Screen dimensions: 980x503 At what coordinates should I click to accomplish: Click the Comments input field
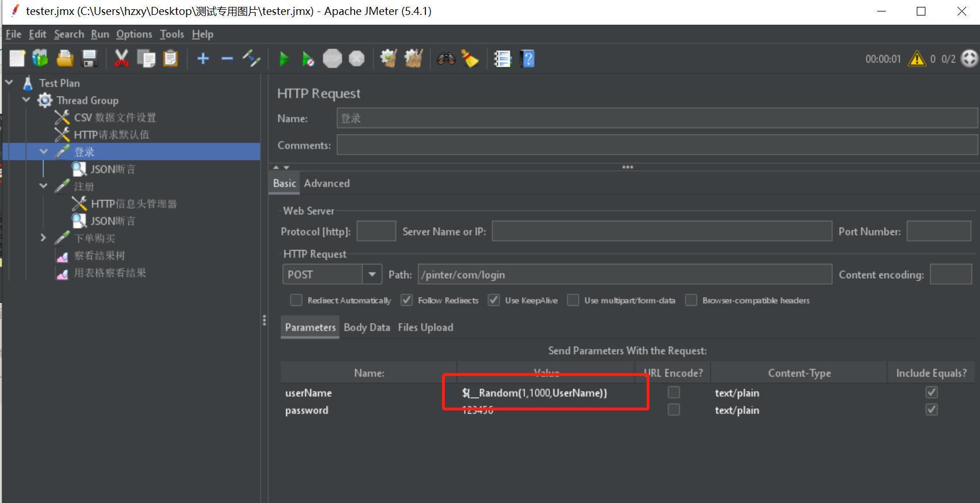pyautogui.click(x=657, y=145)
